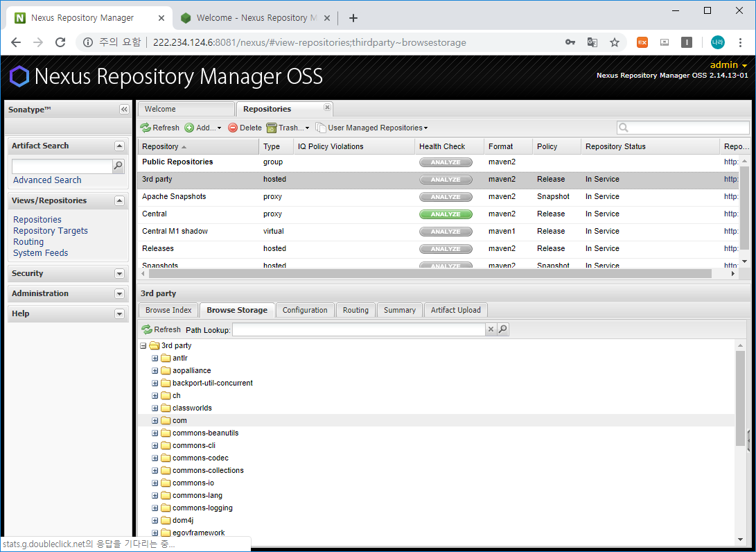Viewport: 756px width, 552px height.
Task: Expand the Security panel
Action: [120, 274]
